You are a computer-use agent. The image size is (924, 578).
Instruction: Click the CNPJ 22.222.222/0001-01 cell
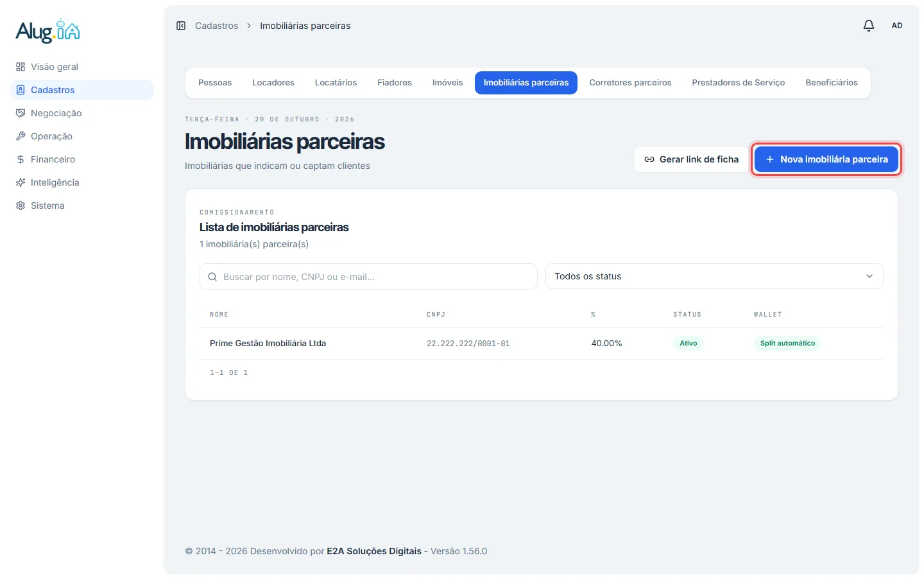pyautogui.click(x=468, y=344)
